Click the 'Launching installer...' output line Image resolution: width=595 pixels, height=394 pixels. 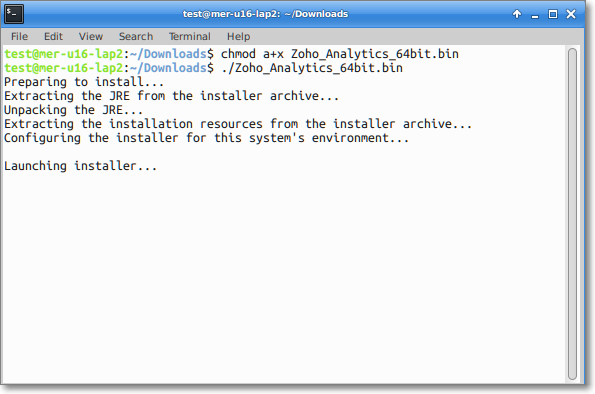coord(80,166)
